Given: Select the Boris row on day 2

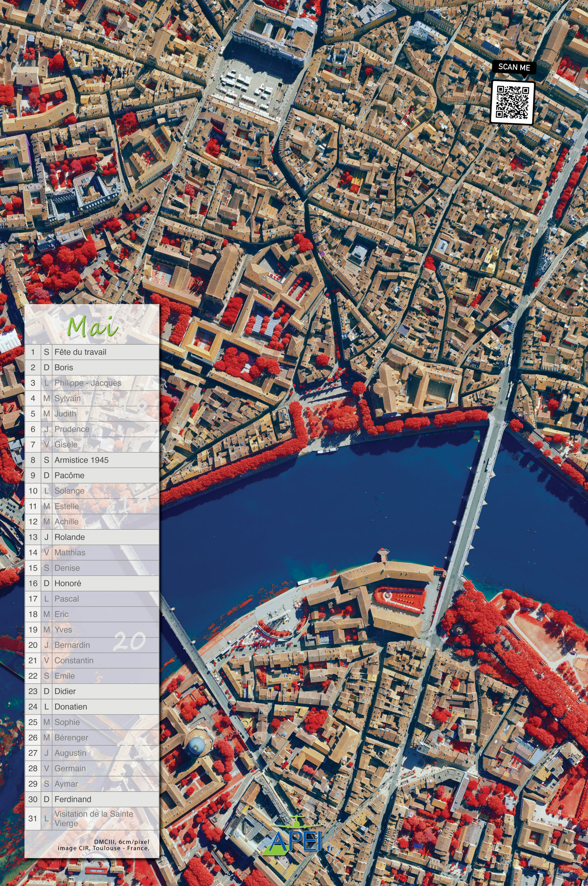Looking at the screenshot, I should 92,367.
